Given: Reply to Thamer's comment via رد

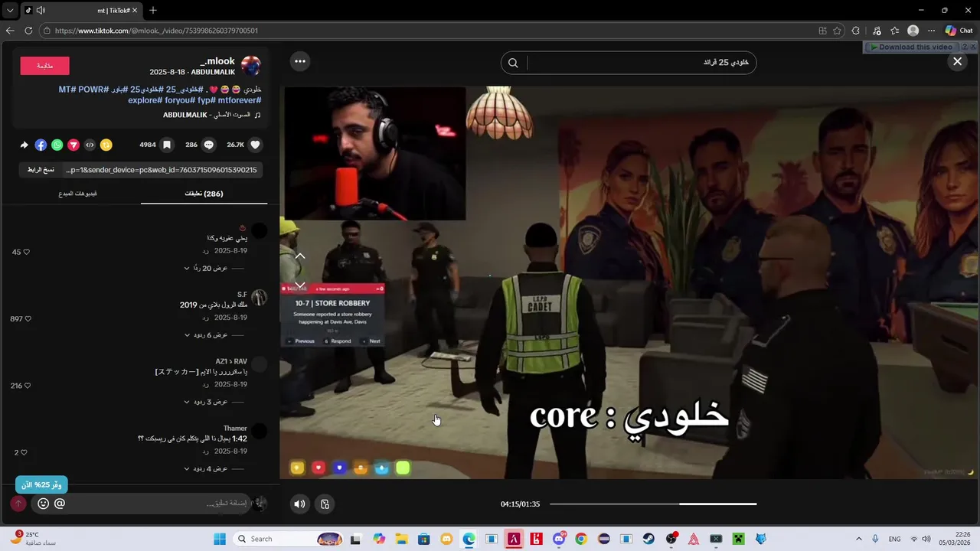Looking at the screenshot, I should click(206, 452).
